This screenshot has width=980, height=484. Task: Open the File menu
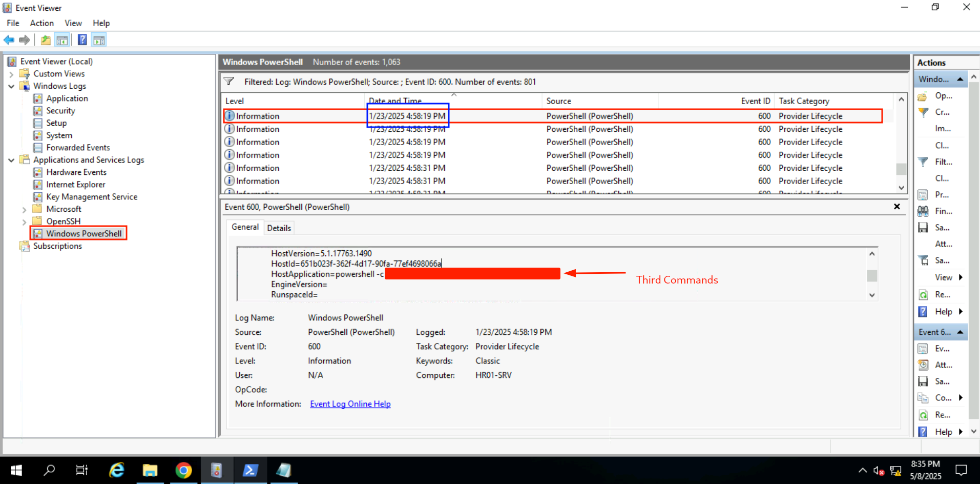pos(13,23)
